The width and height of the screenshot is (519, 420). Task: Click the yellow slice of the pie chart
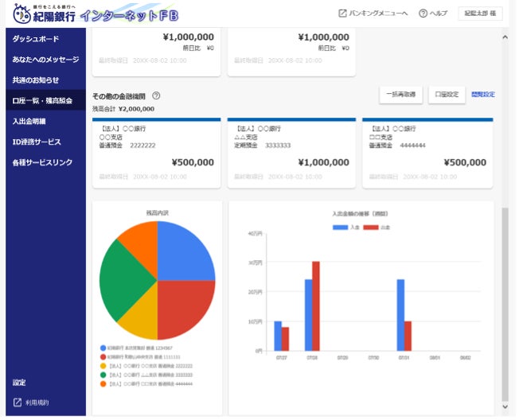[142, 317]
